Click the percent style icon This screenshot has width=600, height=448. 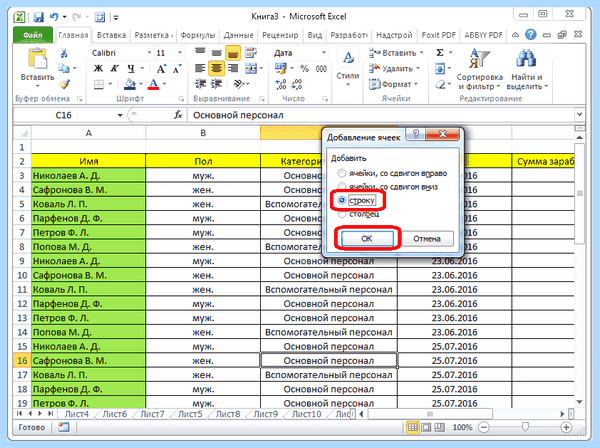[304, 69]
